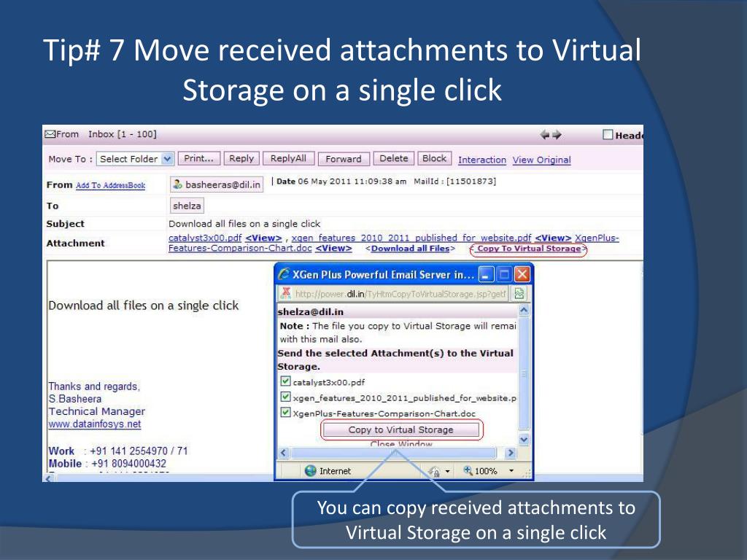Image resolution: width=747 pixels, height=560 pixels.
Task: Minimize the XGen Plus popup window
Action: (486, 274)
